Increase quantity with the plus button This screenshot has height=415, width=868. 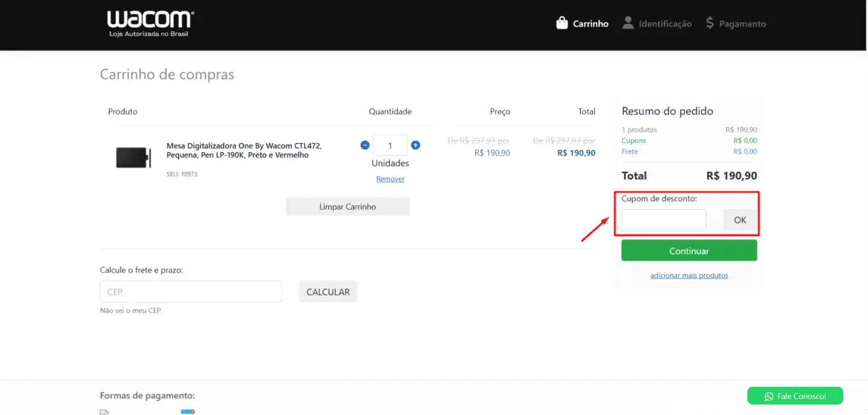415,145
